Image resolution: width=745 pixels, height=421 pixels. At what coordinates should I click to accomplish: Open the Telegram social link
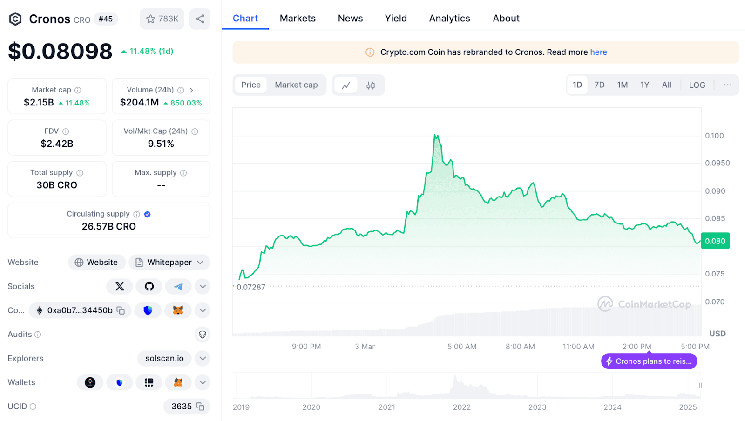coord(178,287)
